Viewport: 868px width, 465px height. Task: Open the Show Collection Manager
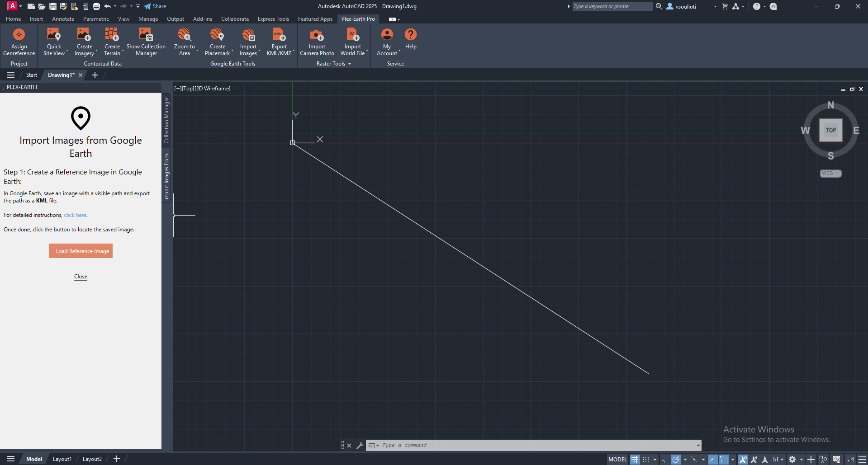point(146,42)
